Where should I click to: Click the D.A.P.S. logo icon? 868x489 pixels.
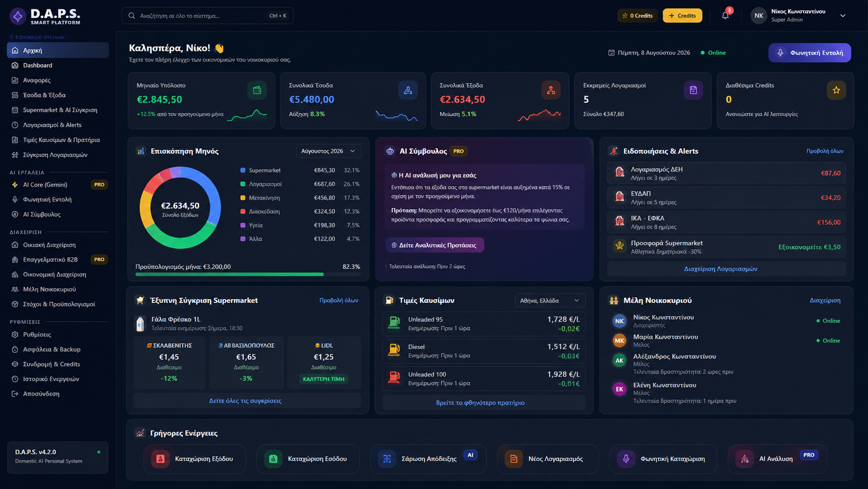point(18,16)
